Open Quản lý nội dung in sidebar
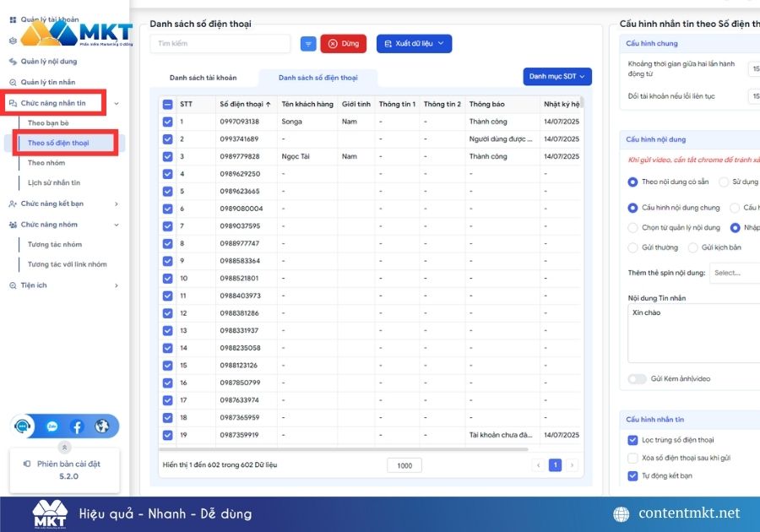The width and height of the screenshot is (760, 532). coord(48,61)
